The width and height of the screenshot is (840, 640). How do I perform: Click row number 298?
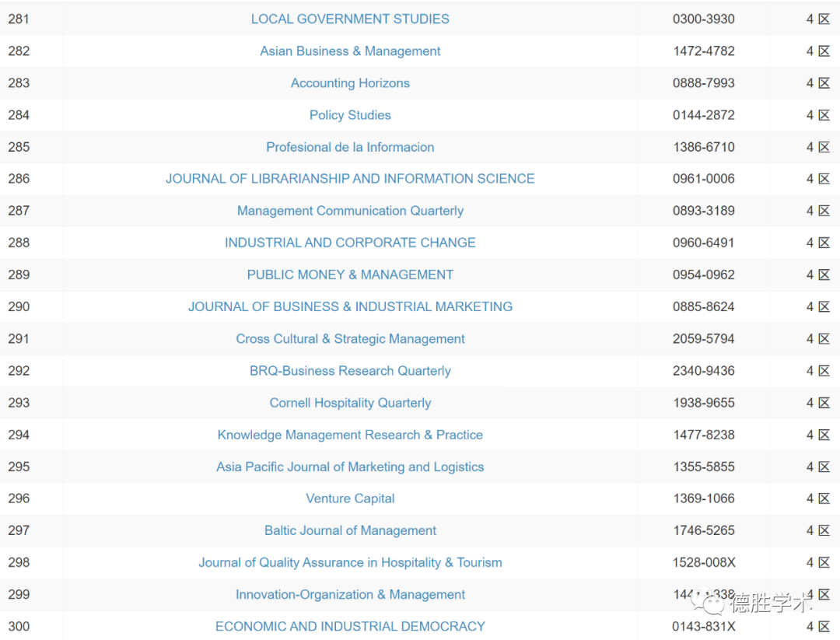tap(19, 562)
